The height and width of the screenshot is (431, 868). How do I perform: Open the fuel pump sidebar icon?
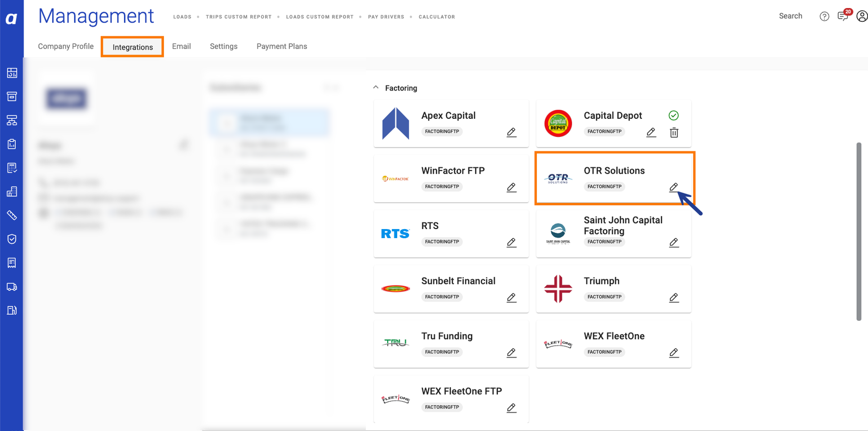(12, 310)
